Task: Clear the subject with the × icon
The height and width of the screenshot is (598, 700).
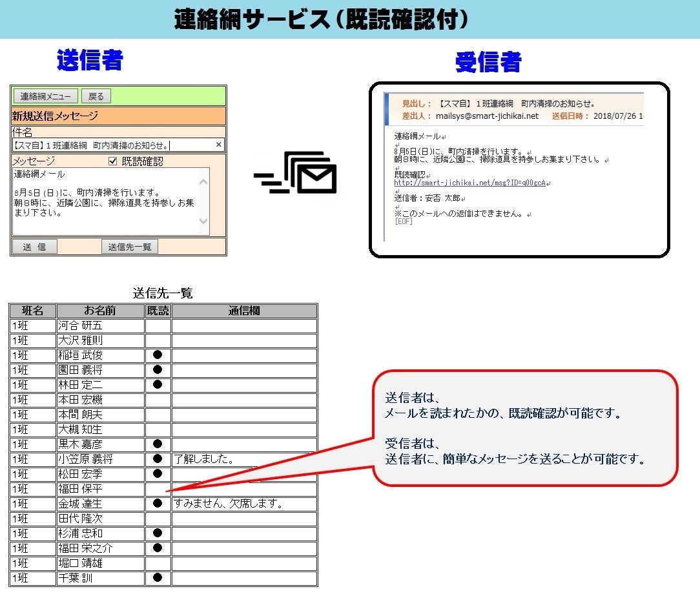Action: point(218,145)
